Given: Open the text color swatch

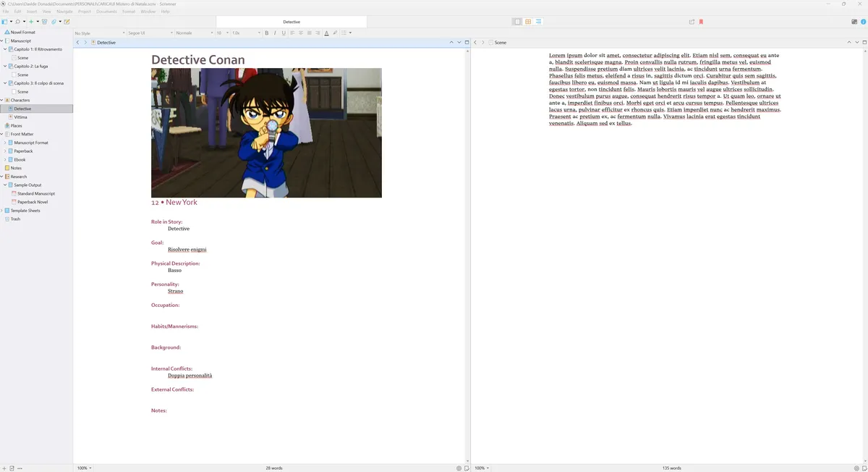Looking at the screenshot, I should click(326, 33).
